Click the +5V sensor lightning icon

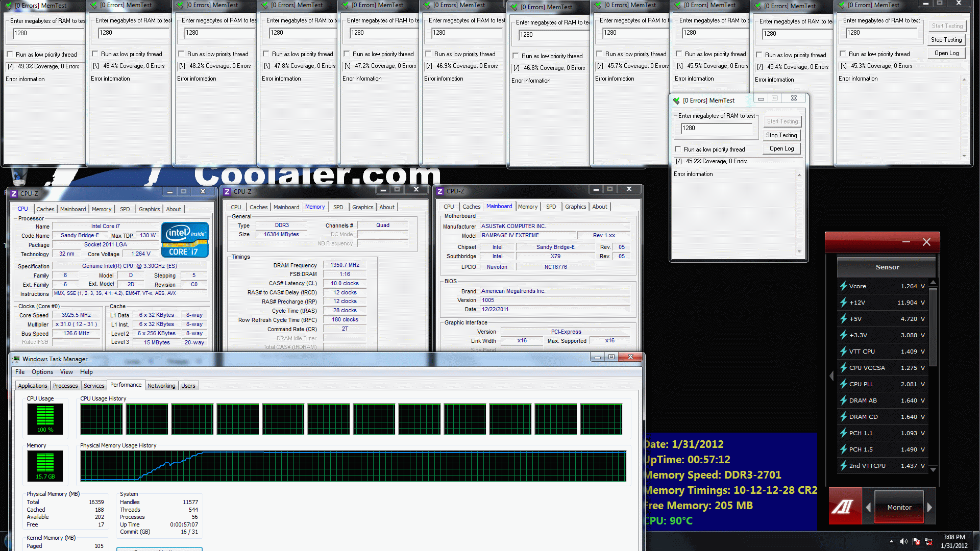(843, 319)
